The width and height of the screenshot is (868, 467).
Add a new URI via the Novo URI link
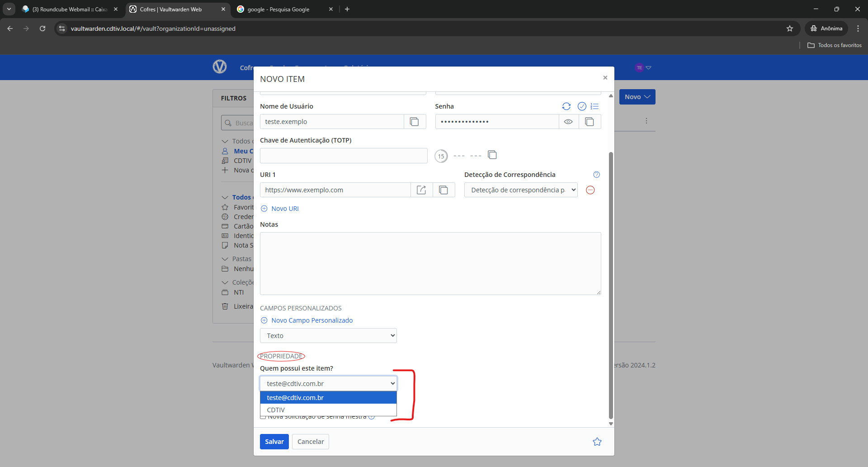285,209
